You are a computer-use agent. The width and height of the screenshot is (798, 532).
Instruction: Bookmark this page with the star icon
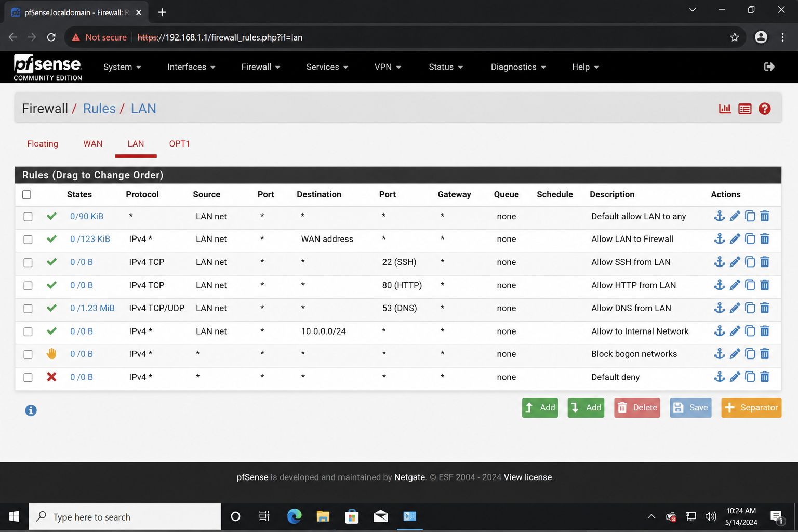pos(734,37)
